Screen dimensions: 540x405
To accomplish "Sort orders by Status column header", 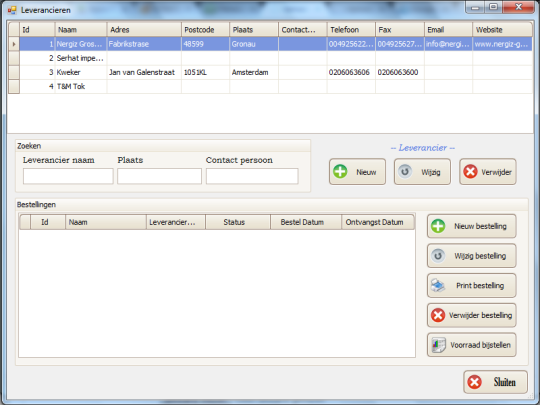I will pos(238,222).
